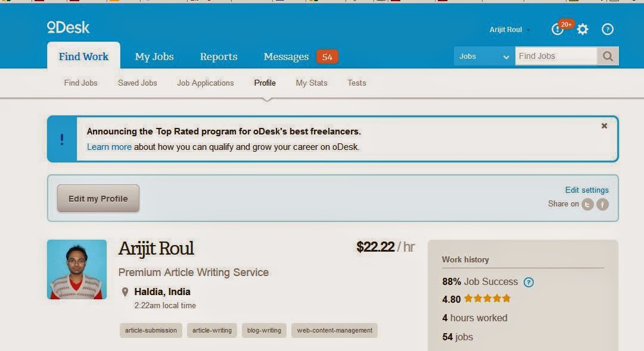The image size is (644, 351).
Task: Click the 54 jobs text
Action: [x=458, y=337]
